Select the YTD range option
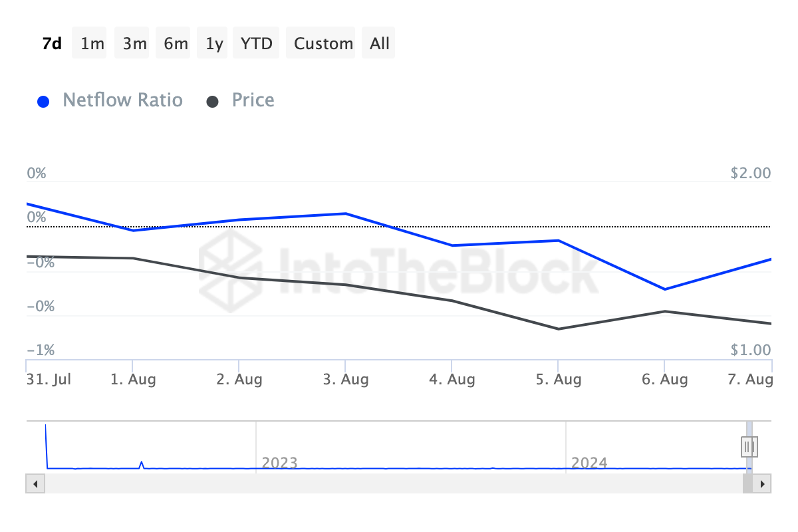 click(256, 43)
